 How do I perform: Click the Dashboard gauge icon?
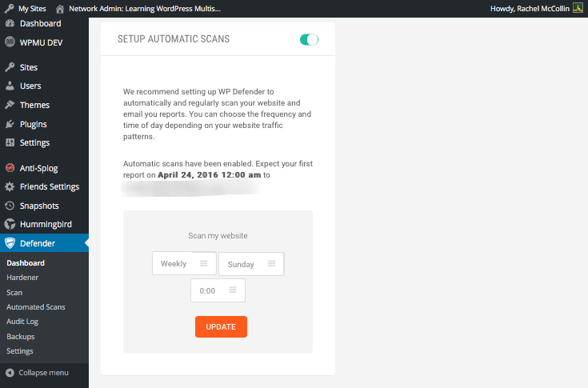pyautogui.click(x=10, y=23)
